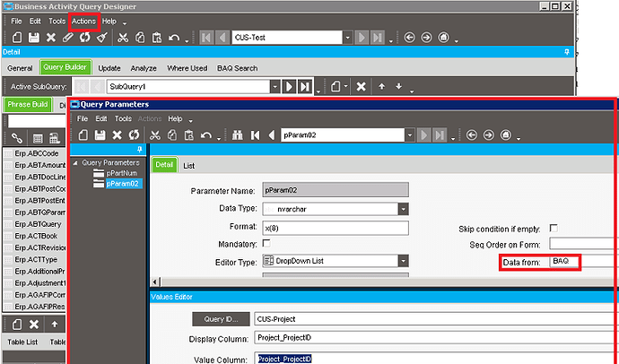Click Back arrow icon in Query Parameters toolbar
The image size is (619, 364).
(x=471, y=134)
